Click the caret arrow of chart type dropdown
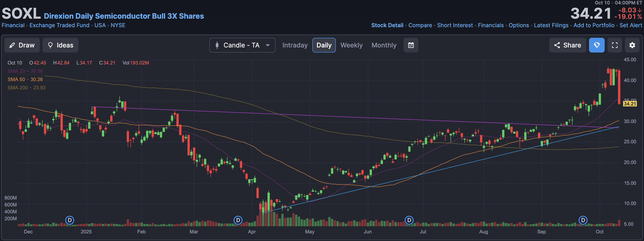Viewport: 644px width, 241px height. pos(267,45)
